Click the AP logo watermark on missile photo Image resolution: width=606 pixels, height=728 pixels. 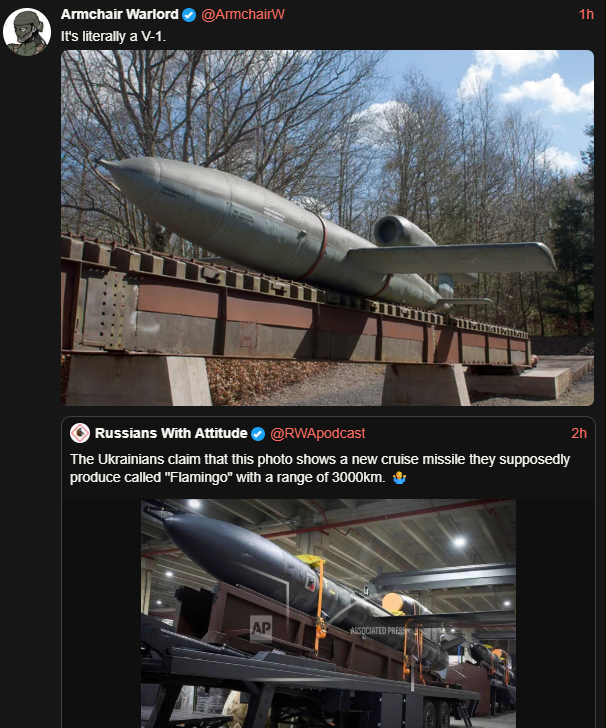coord(261,629)
